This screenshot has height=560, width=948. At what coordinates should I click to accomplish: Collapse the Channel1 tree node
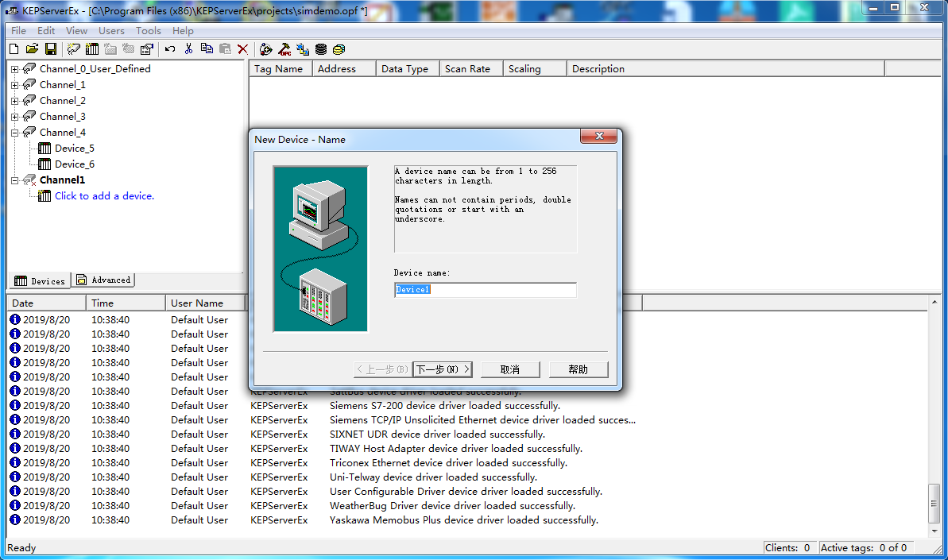(14, 180)
